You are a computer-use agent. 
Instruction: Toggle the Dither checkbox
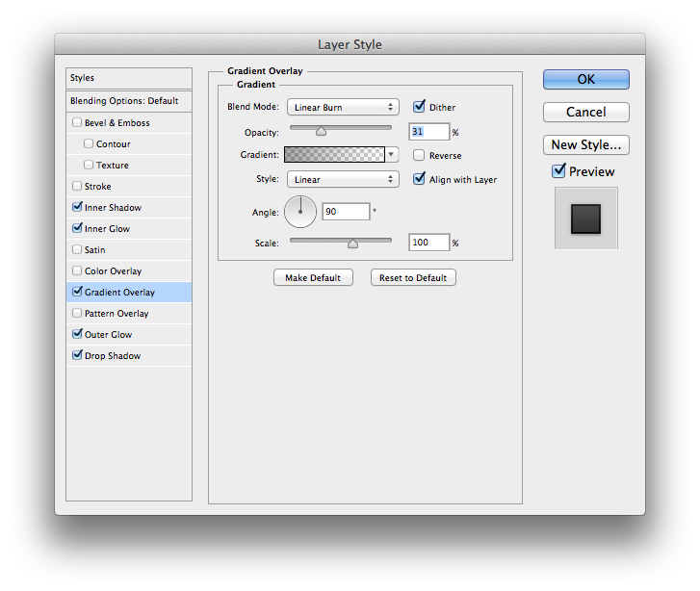419,106
